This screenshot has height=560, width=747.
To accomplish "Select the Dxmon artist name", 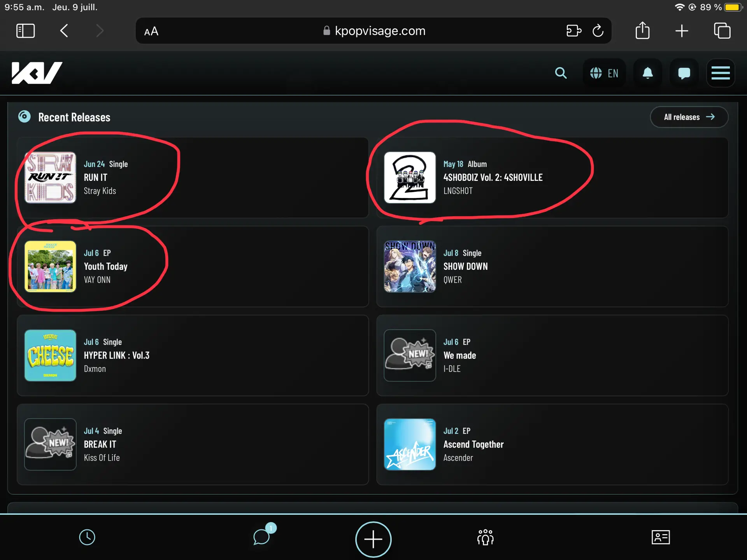I will coord(95,369).
